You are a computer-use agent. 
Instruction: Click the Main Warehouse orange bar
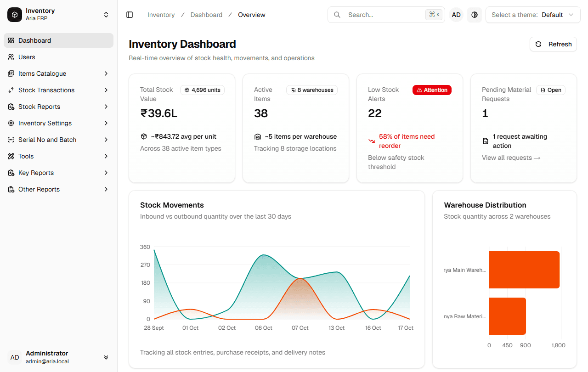[x=524, y=270]
